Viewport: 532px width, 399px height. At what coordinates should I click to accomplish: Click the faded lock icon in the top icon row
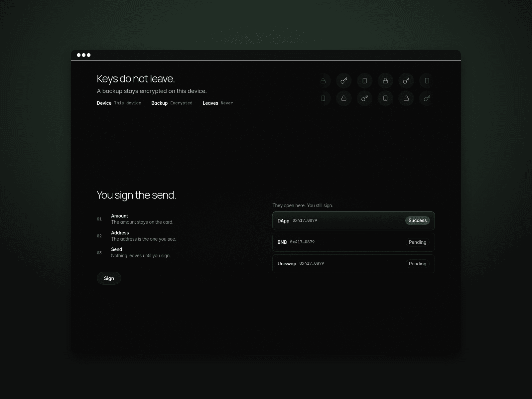[x=323, y=81]
